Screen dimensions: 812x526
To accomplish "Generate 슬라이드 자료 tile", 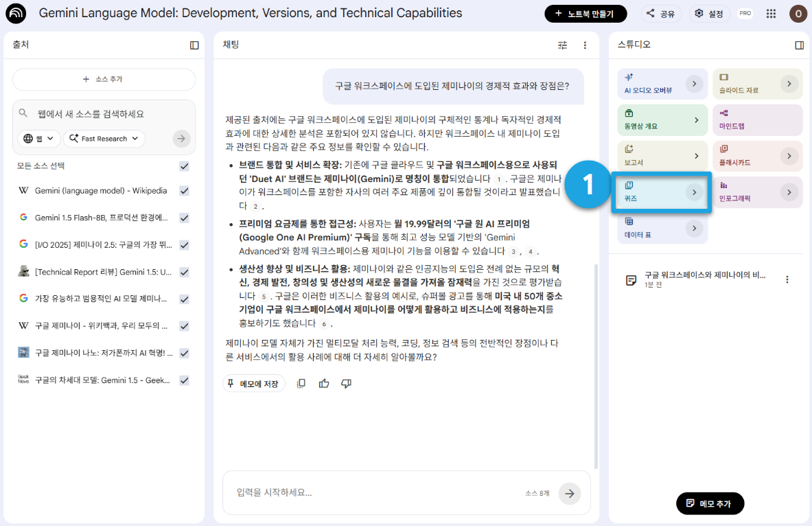I will [x=758, y=84].
